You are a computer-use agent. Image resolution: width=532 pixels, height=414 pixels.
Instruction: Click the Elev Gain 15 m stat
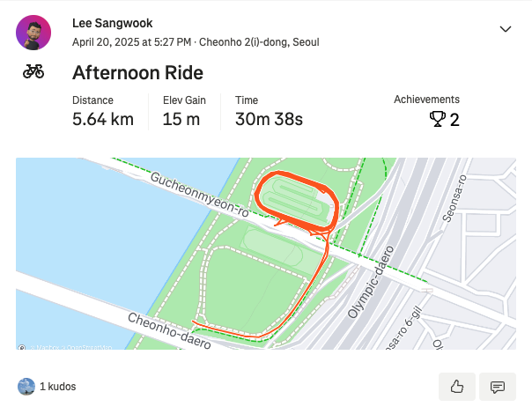[184, 111]
